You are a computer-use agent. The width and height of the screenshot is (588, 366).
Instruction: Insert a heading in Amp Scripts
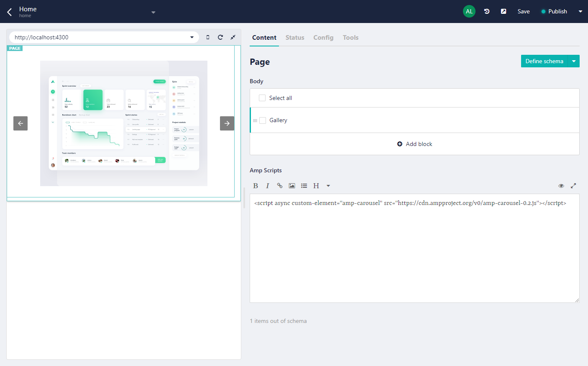pyautogui.click(x=316, y=186)
